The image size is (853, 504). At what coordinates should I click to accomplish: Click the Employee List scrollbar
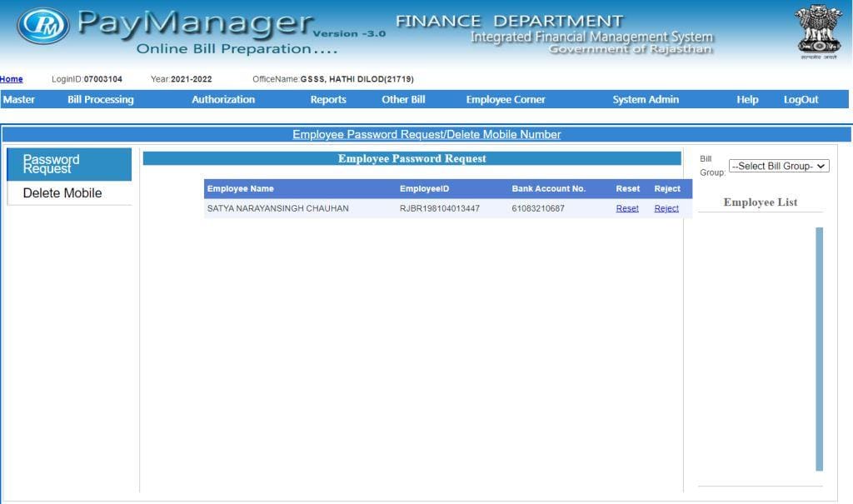pos(820,349)
